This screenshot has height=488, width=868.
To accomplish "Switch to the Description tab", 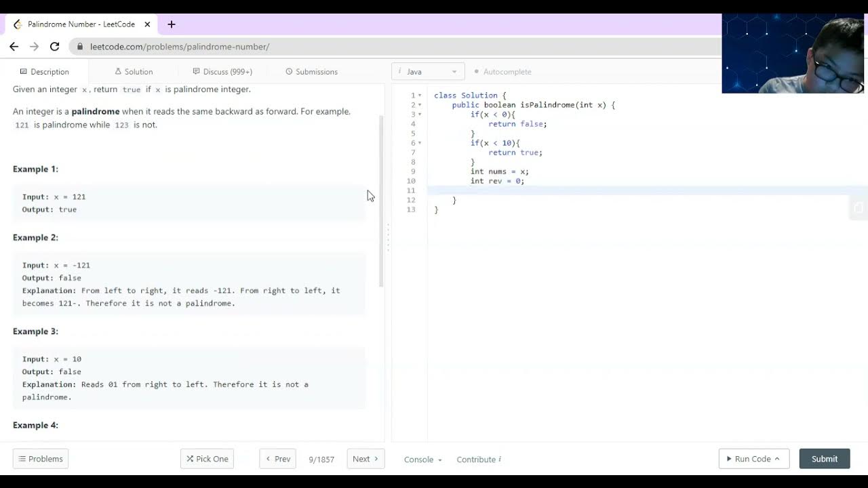I will 44,72.
